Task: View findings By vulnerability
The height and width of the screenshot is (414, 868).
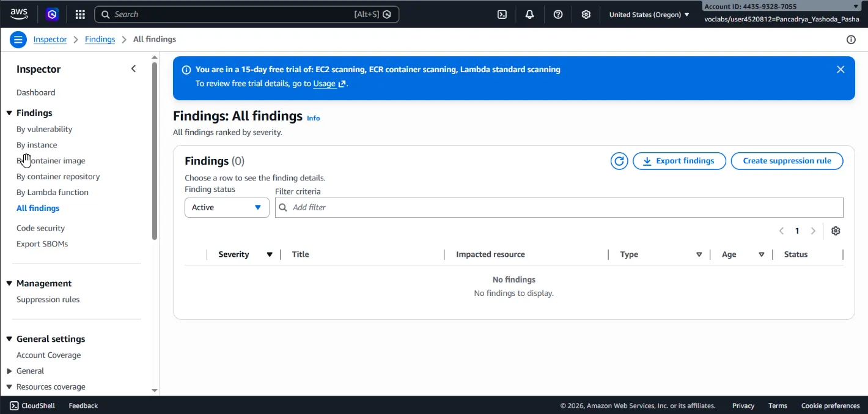Action: pos(44,129)
